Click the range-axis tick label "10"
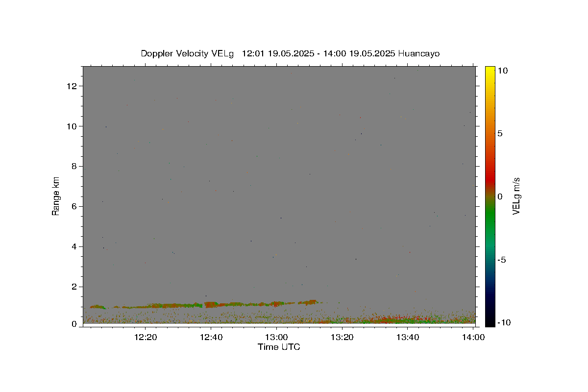Image resolution: width=588 pixels, height=392 pixels. (73, 126)
